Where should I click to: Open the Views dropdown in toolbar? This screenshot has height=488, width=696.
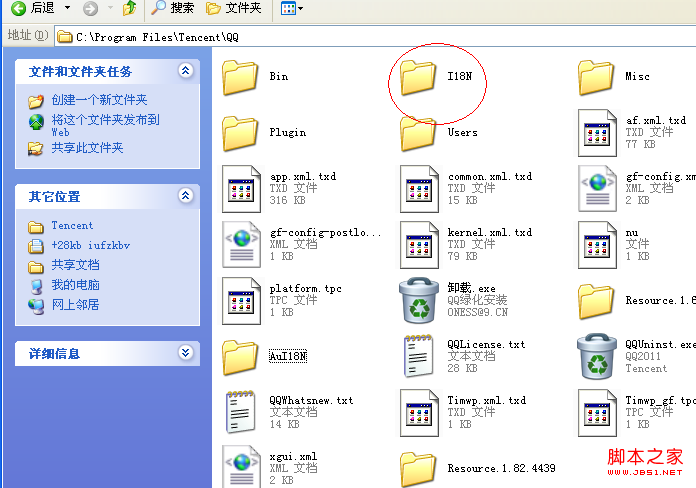(292, 8)
